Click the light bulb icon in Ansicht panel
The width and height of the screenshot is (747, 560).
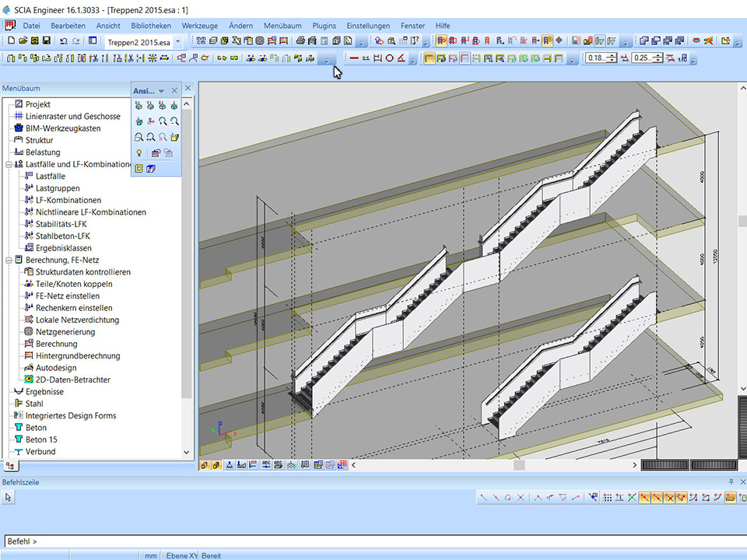point(139,153)
